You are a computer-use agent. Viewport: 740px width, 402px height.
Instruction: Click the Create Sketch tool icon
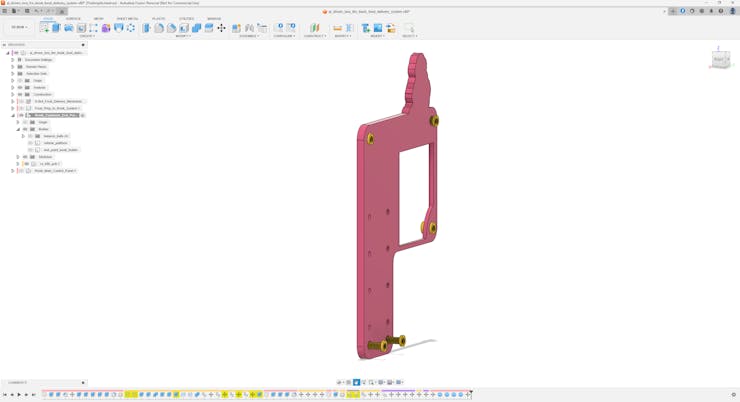pos(44,28)
